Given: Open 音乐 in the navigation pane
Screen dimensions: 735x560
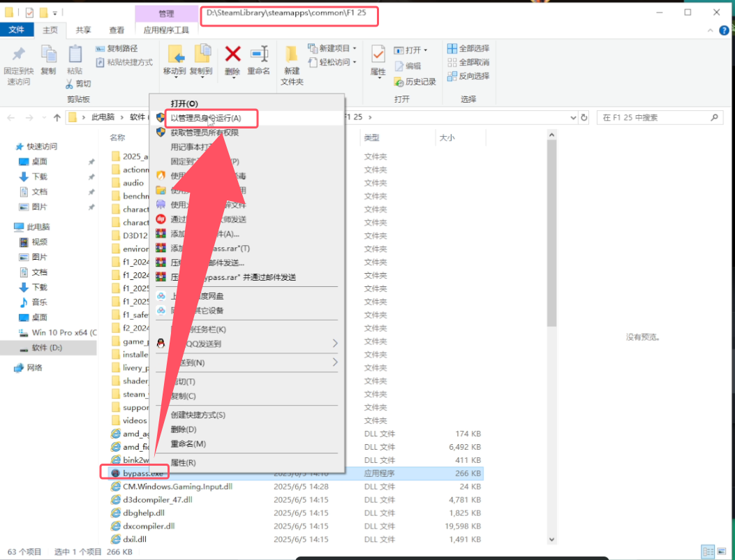Looking at the screenshot, I should [x=39, y=302].
